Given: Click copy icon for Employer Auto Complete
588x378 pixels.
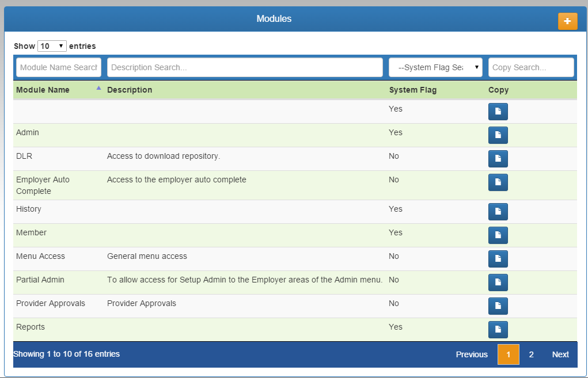Looking at the screenshot, I should tap(498, 182).
